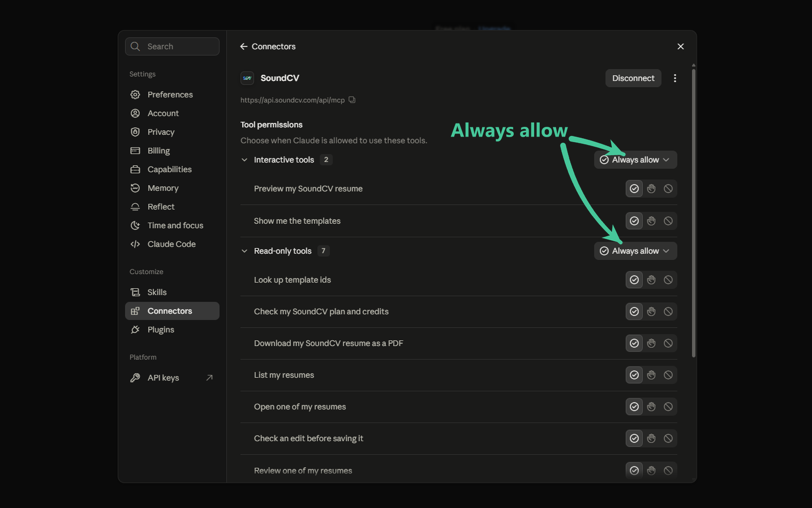The image size is (812, 508).
Task: Block Check my SoundCV plan and credits
Action: point(668,311)
